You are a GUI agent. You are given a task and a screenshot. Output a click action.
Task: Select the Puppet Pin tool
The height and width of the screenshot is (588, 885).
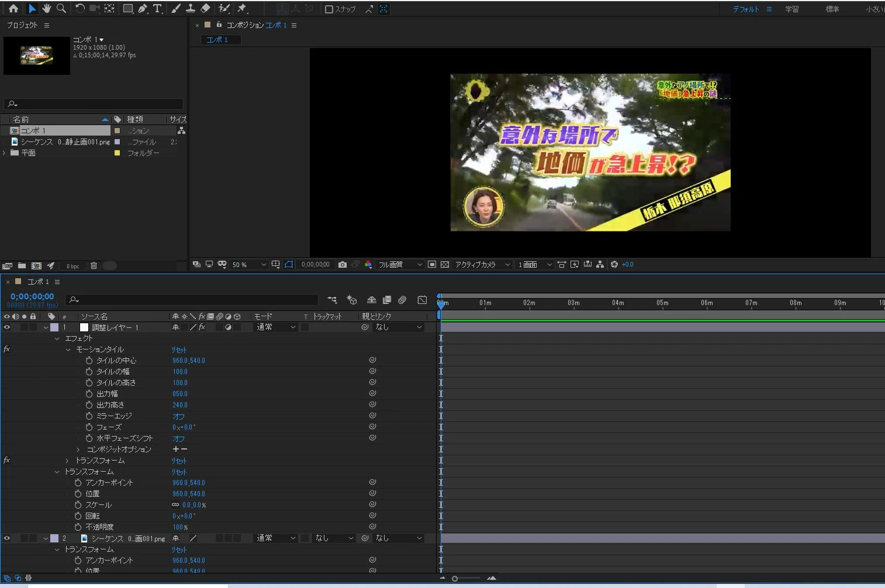click(x=242, y=9)
